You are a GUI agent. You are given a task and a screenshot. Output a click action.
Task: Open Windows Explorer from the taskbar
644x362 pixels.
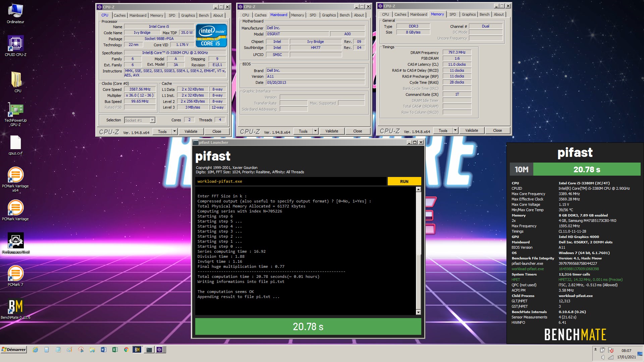click(x=92, y=350)
